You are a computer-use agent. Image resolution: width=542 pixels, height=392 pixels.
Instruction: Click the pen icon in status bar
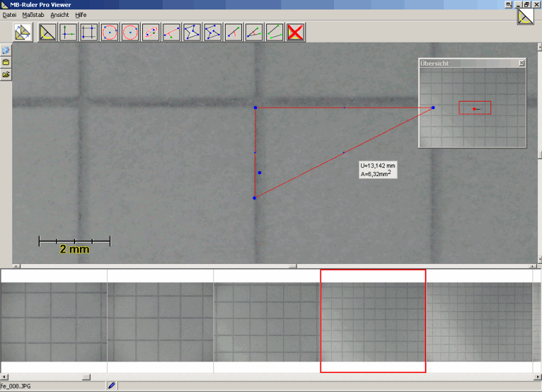pos(112,386)
